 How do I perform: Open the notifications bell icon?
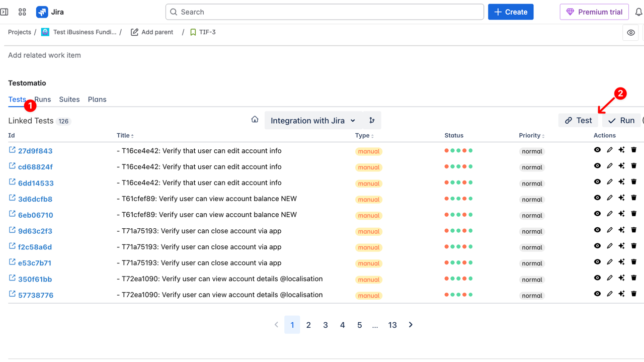click(x=638, y=12)
